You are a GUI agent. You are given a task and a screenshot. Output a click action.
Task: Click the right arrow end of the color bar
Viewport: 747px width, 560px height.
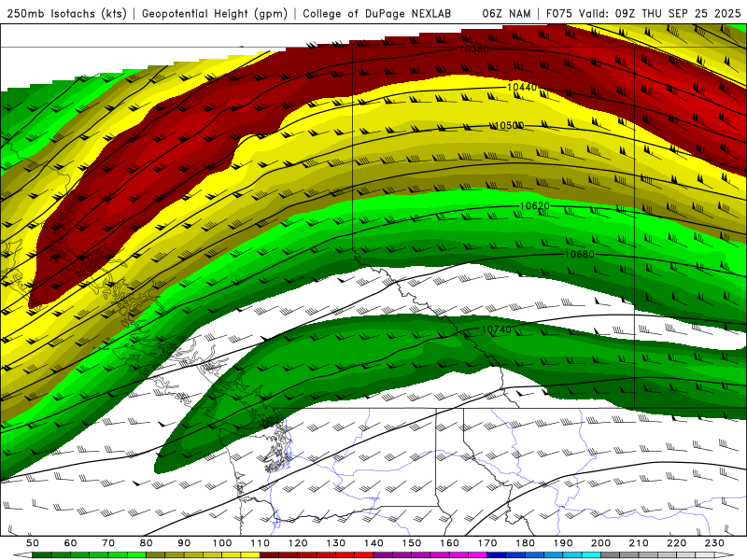point(725,555)
